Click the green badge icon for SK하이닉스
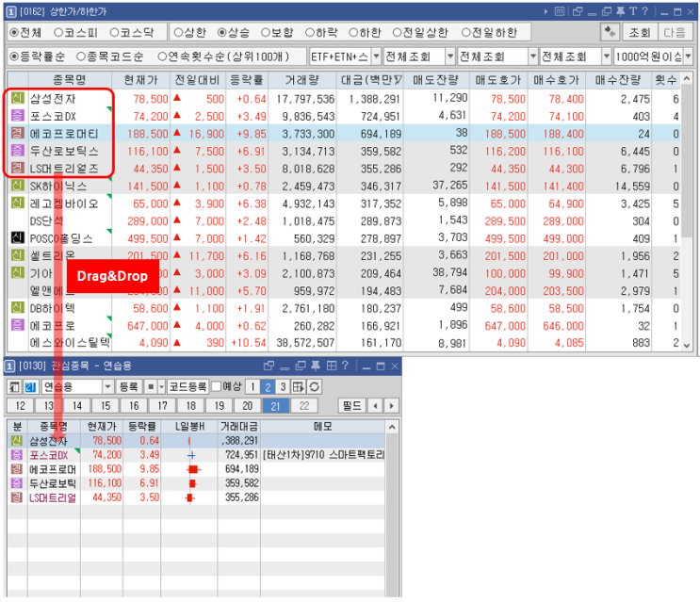Image resolution: width=700 pixels, height=602 pixels. [17, 186]
